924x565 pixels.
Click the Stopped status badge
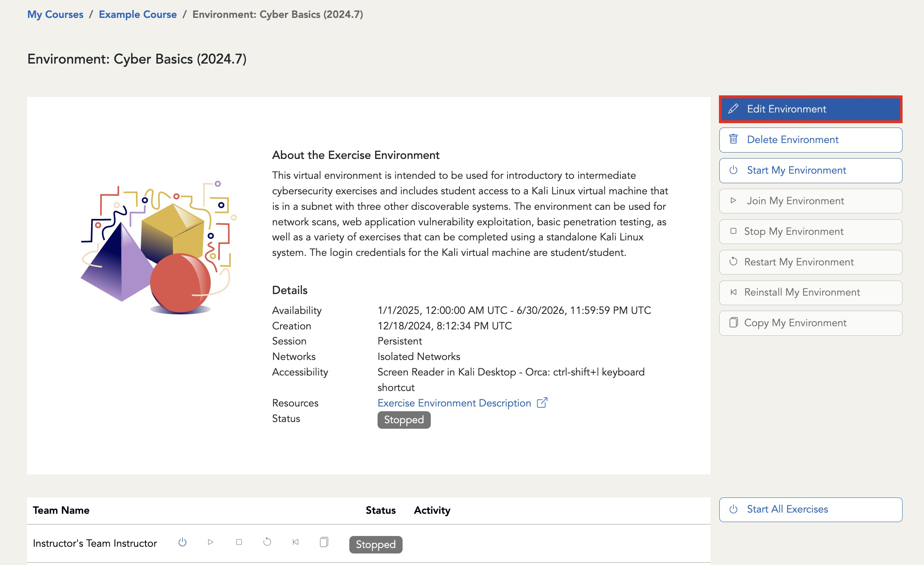point(404,419)
